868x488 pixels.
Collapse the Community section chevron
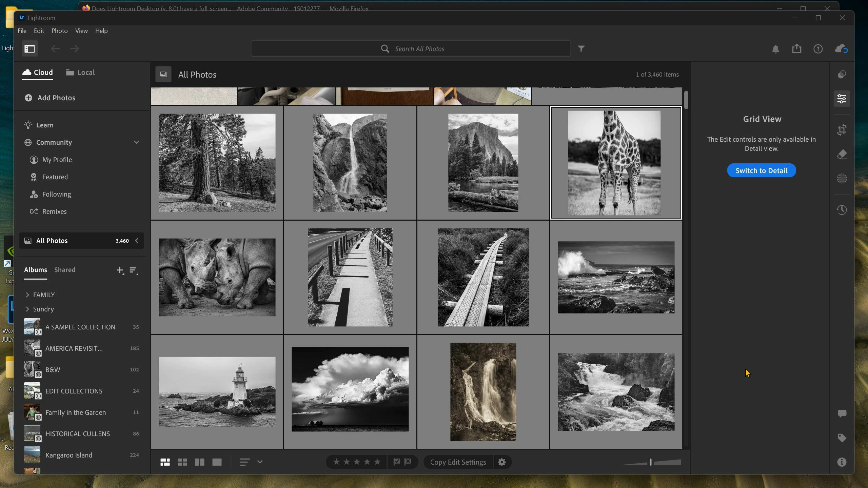coord(136,142)
